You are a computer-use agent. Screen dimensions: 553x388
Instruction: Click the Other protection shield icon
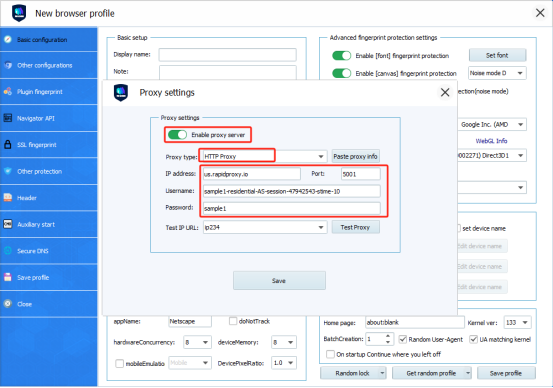click(8, 171)
